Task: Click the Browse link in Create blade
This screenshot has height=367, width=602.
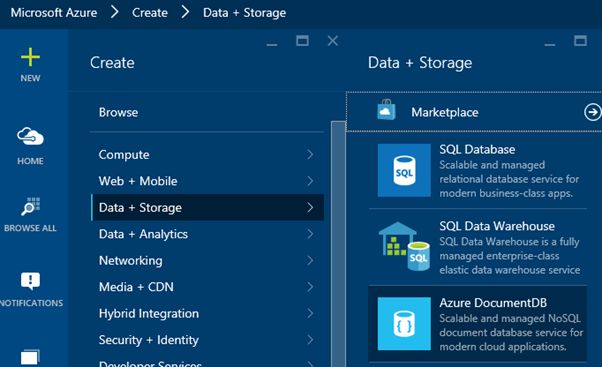Action: pyautogui.click(x=118, y=112)
